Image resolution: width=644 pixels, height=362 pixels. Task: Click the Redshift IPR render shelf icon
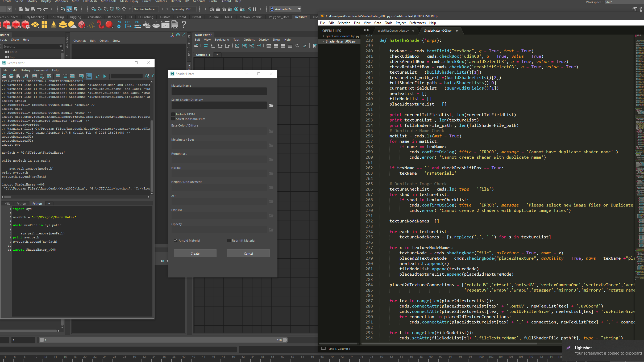point(16,25)
